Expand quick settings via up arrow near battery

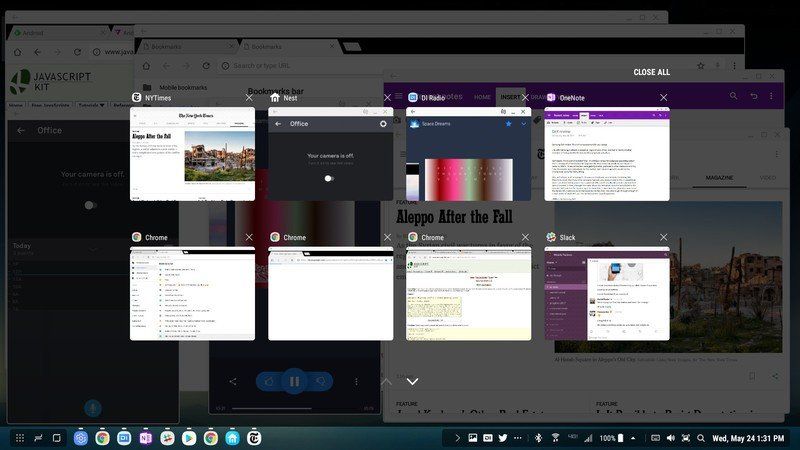[x=633, y=438]
